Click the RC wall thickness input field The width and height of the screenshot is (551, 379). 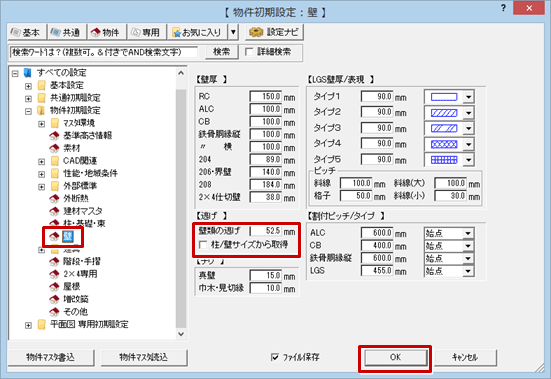click(266, 97)
